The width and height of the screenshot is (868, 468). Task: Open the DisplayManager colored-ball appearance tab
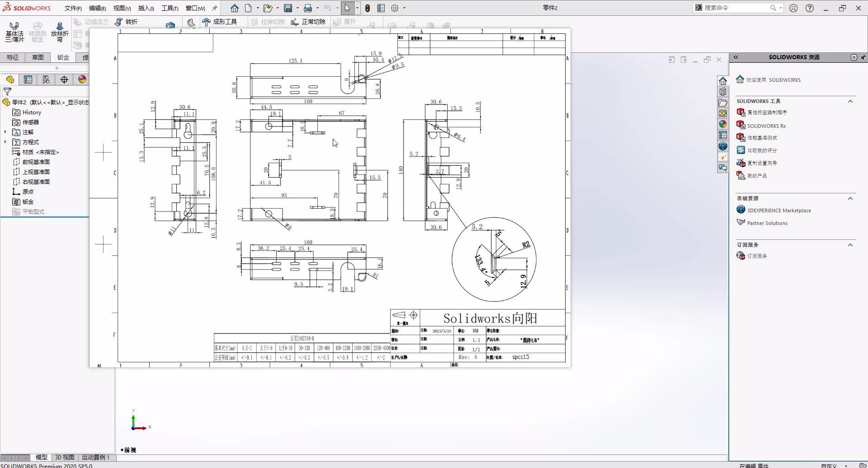tap(81, 79)
